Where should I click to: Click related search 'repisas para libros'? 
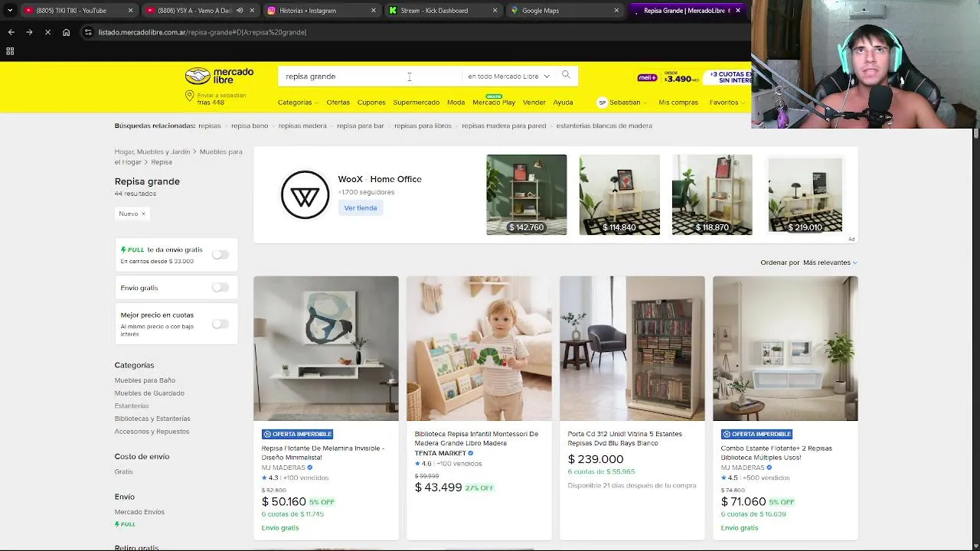[423, 126]
